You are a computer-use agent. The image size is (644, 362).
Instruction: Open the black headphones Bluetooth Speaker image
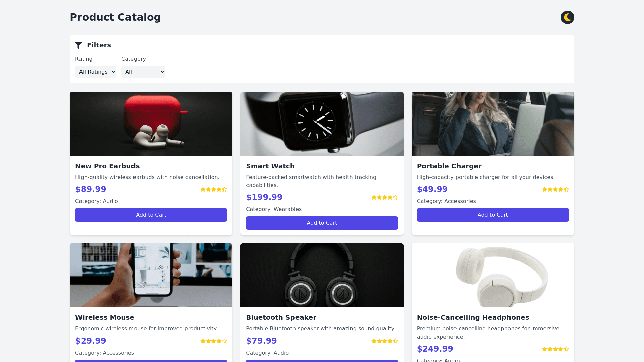tap(322, 275)
